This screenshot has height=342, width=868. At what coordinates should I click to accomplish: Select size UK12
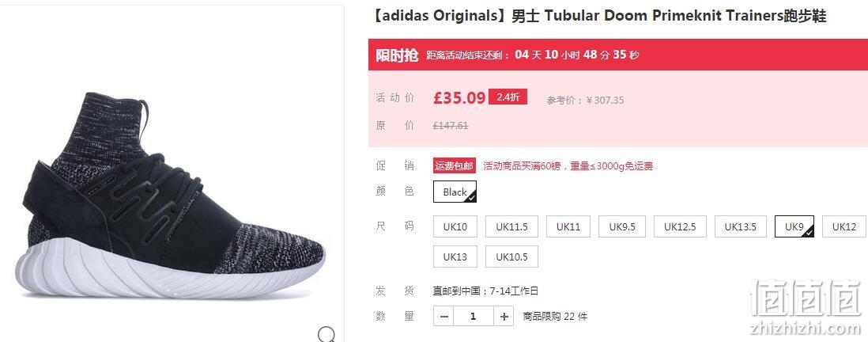coord(844,226)
